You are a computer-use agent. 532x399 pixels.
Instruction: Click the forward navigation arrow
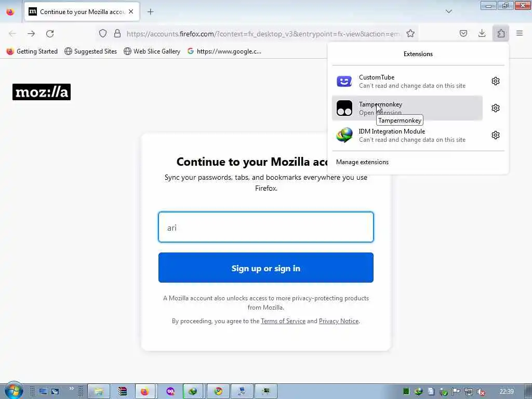(x=31, y=34)
